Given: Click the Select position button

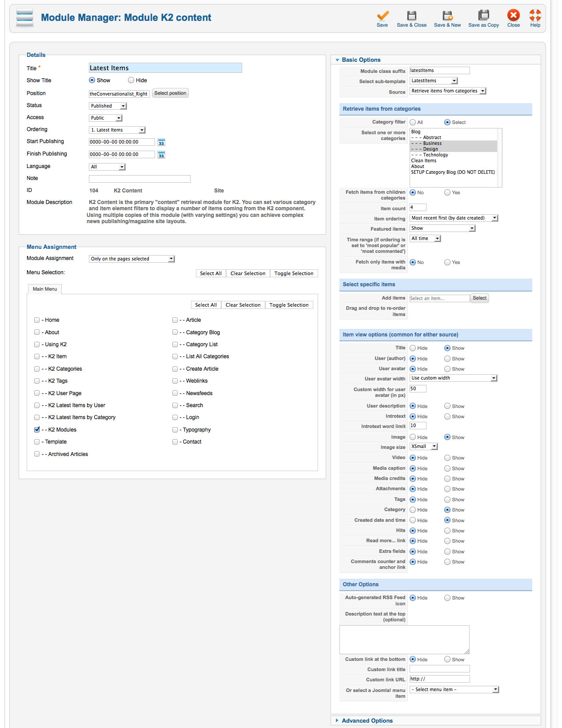Looking at the screenshot, I should pyautogui.click(x=170, y=93).
